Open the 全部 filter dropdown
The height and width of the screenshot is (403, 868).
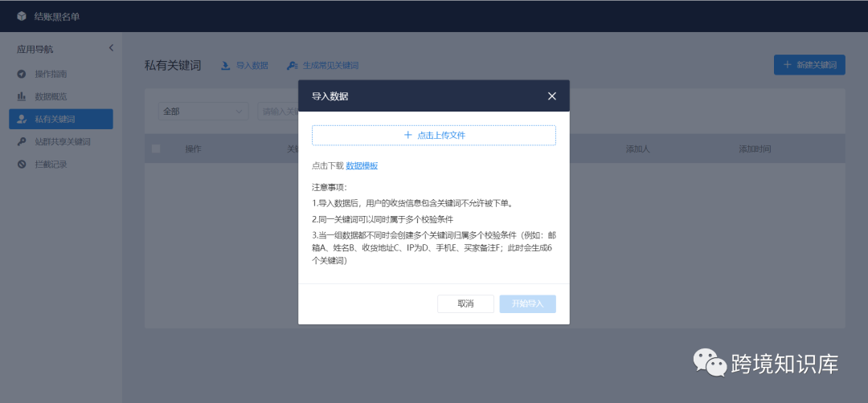pyautogui.click(x=203, y=112)
